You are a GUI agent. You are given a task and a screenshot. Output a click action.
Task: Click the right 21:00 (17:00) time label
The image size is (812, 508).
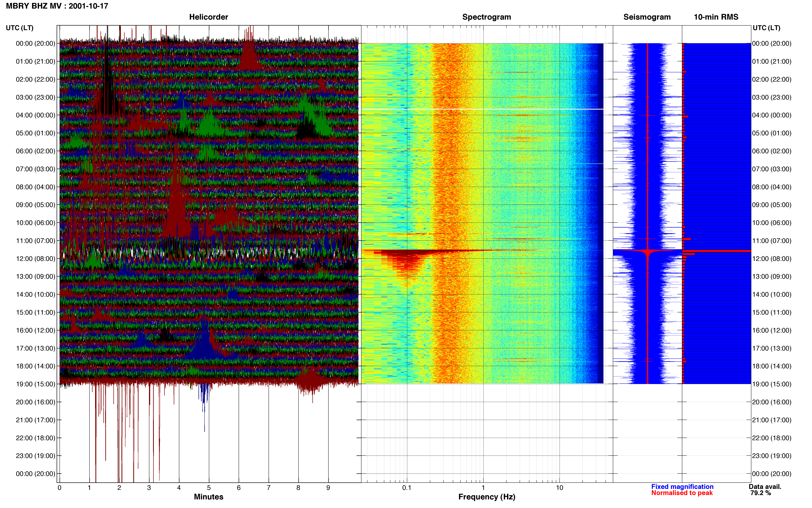coord(772,420)
